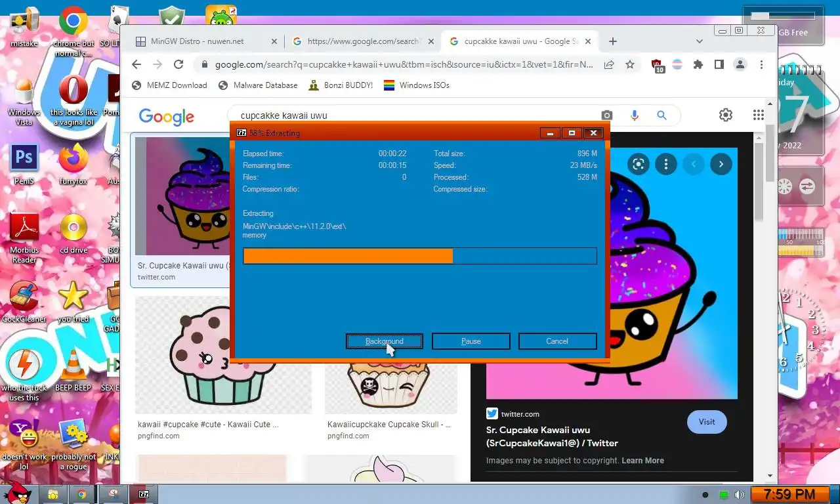840x504 pixels.
Task: Select the pink kawaii cupcake pngfind thumbnail
Action: (x=223, y=355)
